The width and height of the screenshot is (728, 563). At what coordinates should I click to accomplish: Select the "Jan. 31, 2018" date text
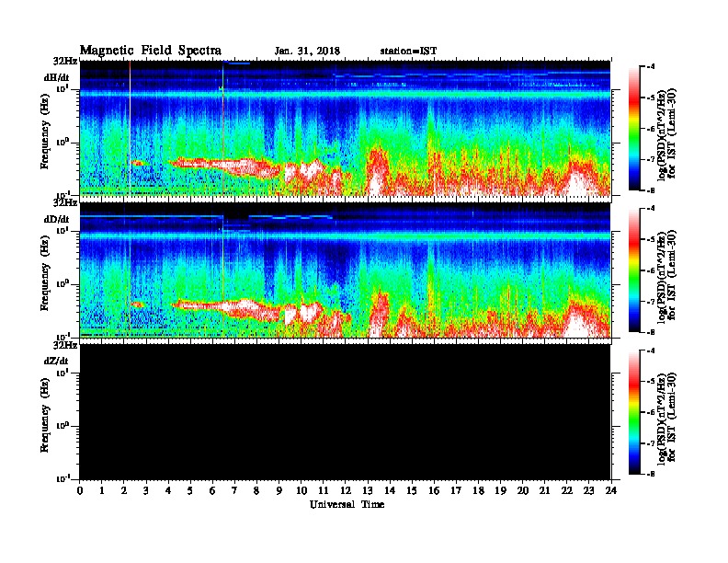pyautogui.click(x=307, y=52)
